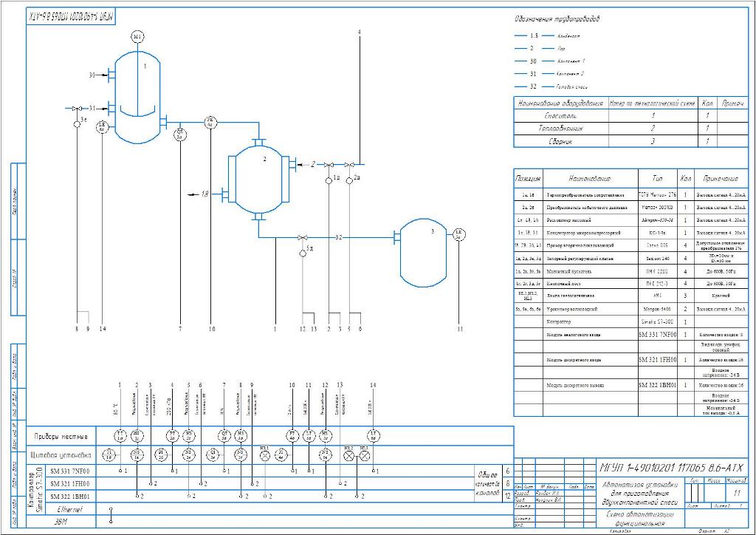
Task: Click the collector vessel number 3 label
Action: coord(433,231)
